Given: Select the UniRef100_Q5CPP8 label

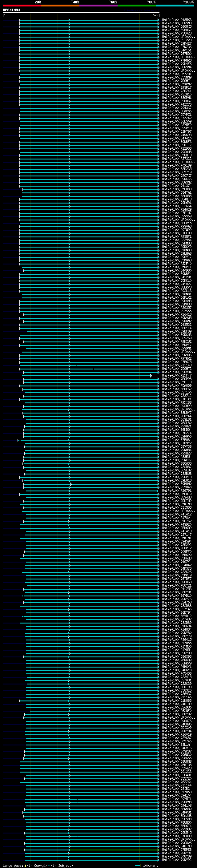Looking at the screenshot, I should tap(177, 379).
